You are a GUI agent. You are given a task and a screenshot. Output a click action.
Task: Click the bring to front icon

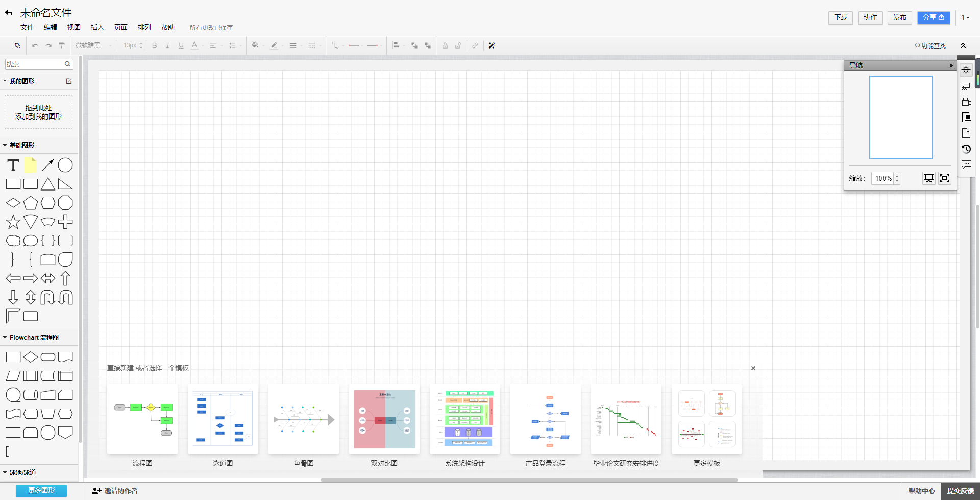click(x=414, y=45)
